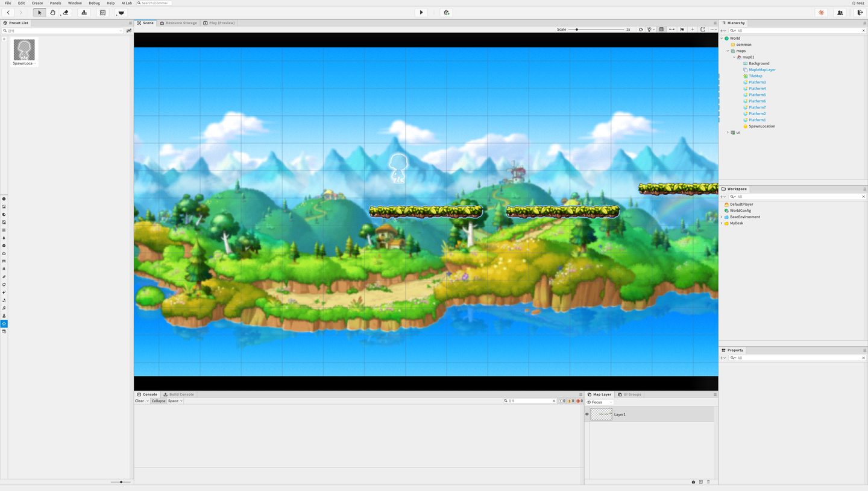Select Platform3 in the Hierarchy
The width and height of the screenshot is (868, 491).
[757, 83]
